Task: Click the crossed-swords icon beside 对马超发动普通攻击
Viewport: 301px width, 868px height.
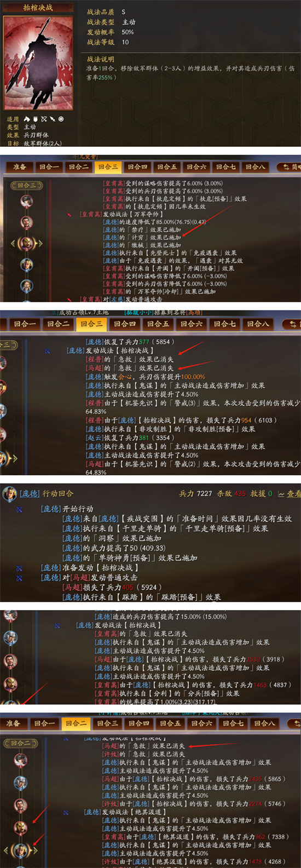Action: (x=19, y=578)
